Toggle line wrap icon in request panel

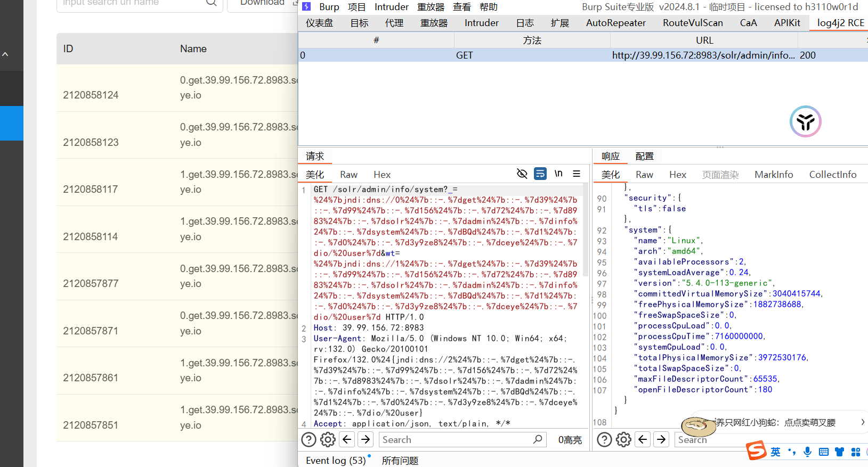(x=540, y=174)
